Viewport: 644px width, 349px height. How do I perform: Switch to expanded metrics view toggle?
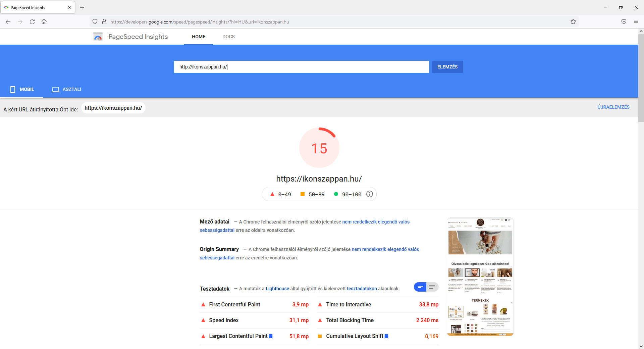(432, 287)
